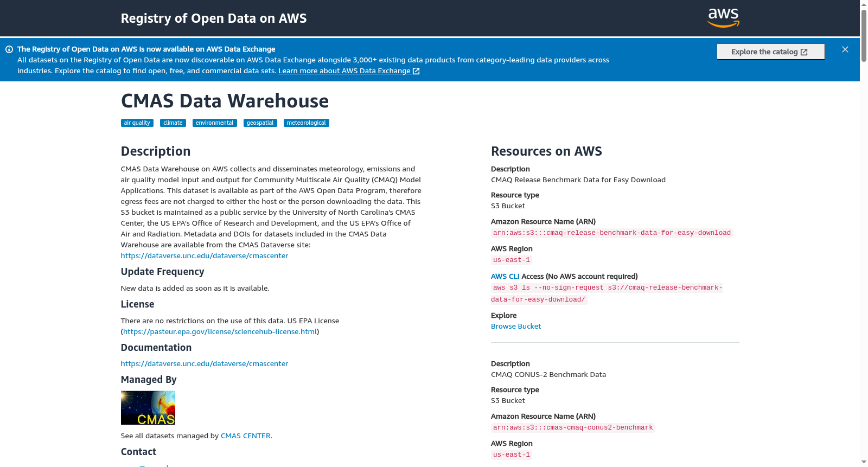This screenshot has width=868, height=467.
Task: Open Learn more about AWS Data Exchange
Action: [x=349, y=71]
